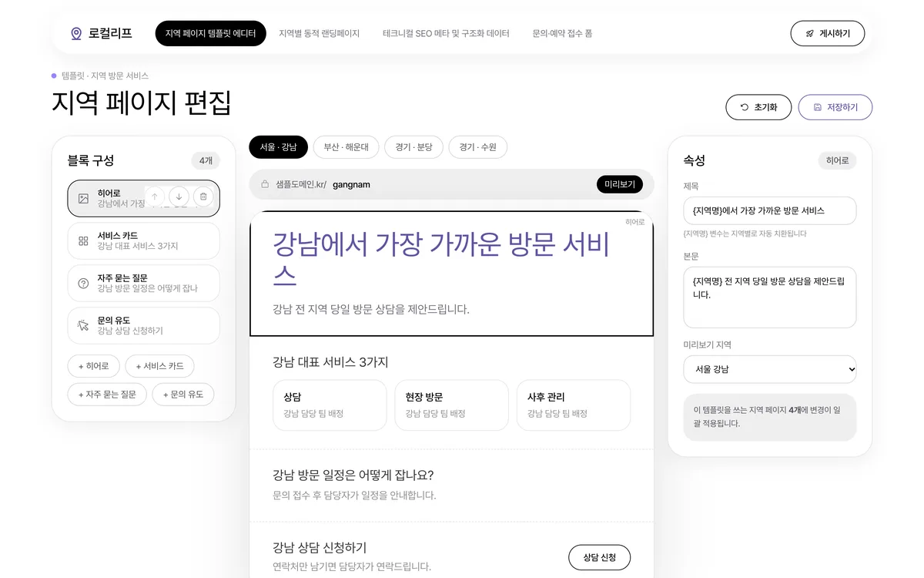The height and width of the screenshot is (578, 924).
Task: Click the 강남 상담 신청하기 heading
Action: (x=320, y=547)
